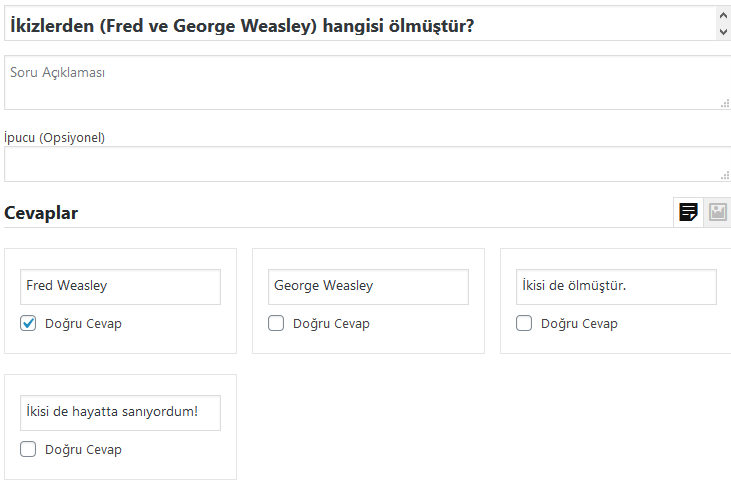Click the Doğru Cevap label under George Weasley
The height and width of the screenshot is (483, 731).
pos(331,324)
